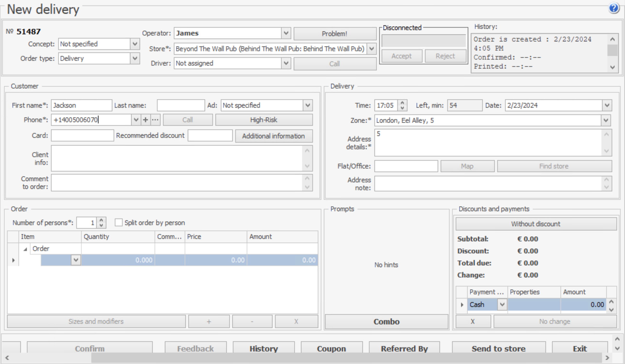Click the plus icon next to Phone field

point(145,120)
